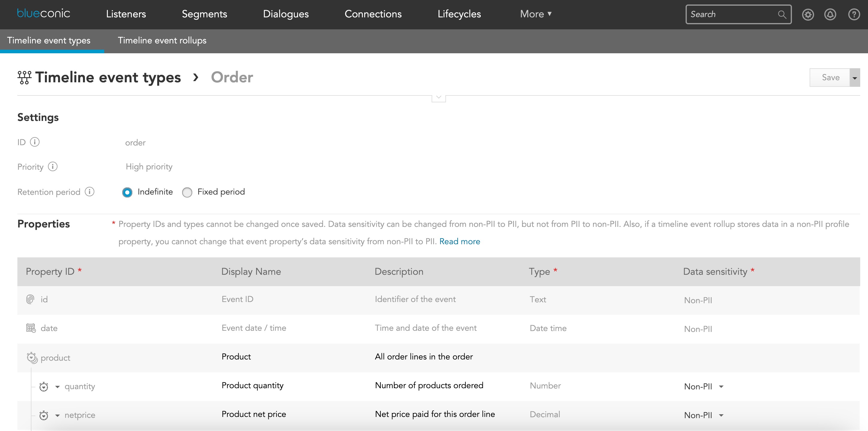Open the Read more link
This screenshot has width=868, height=431.
tap(459, 242)
